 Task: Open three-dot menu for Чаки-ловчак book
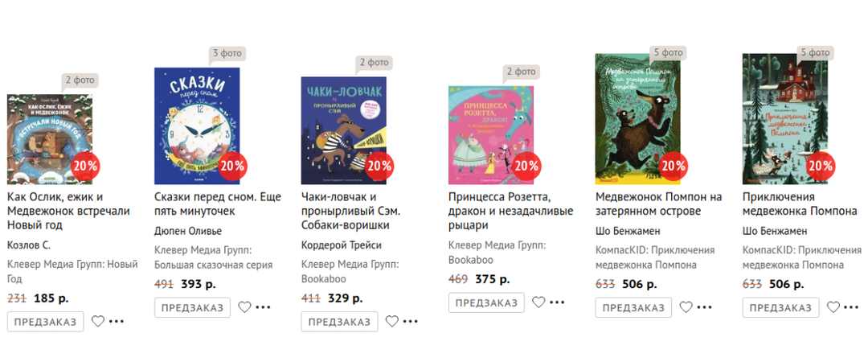pyautogui.click(x=411, y=322)
